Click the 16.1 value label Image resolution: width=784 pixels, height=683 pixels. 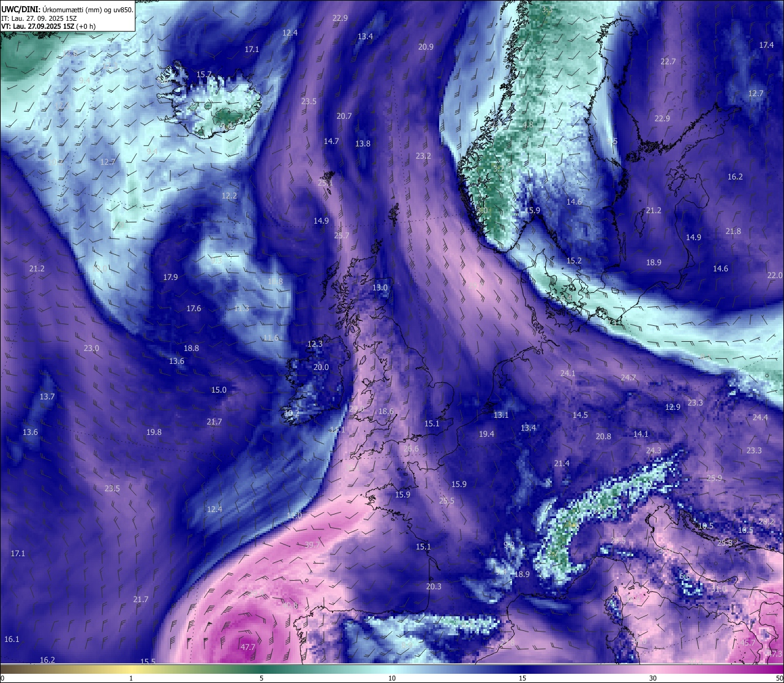coord(12,639)
